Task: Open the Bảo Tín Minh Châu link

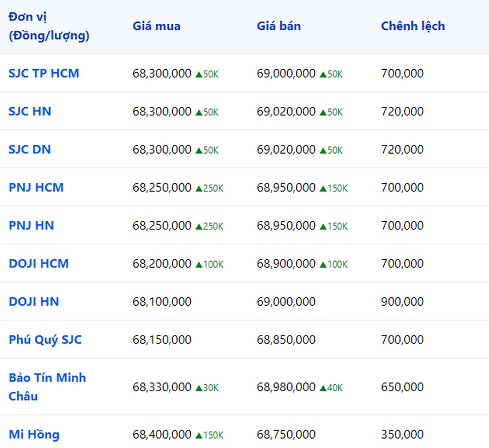Action: click(x=47, y=386)
